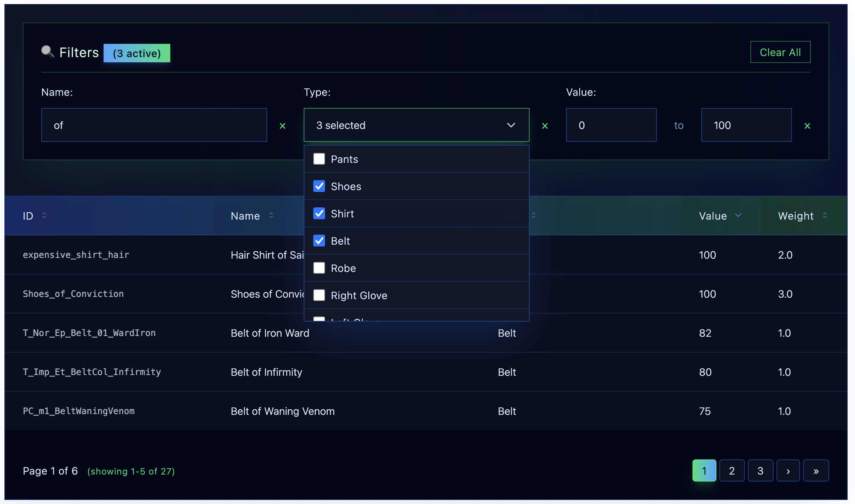Open the showing 1-5 of 27 link

pos(131,471)
